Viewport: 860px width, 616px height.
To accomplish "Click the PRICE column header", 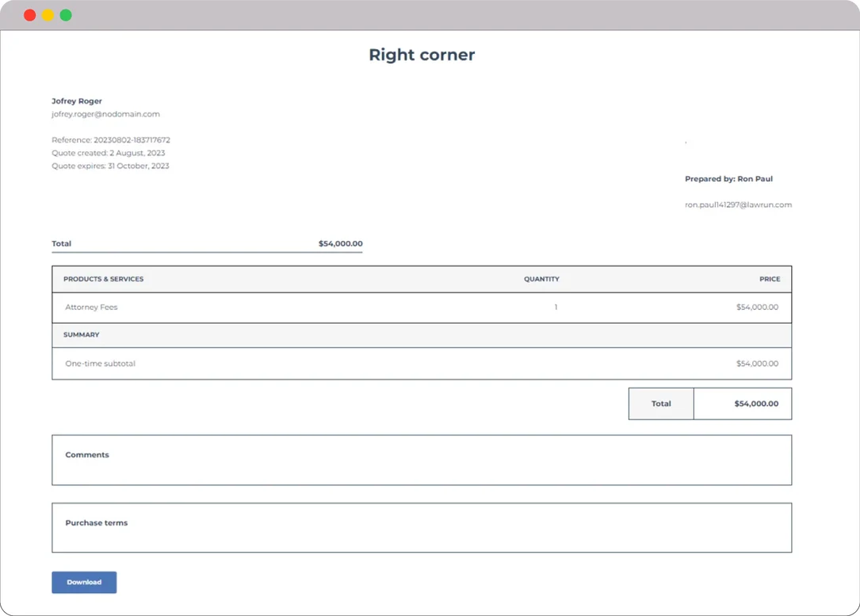I will click(x=768, y=278).
